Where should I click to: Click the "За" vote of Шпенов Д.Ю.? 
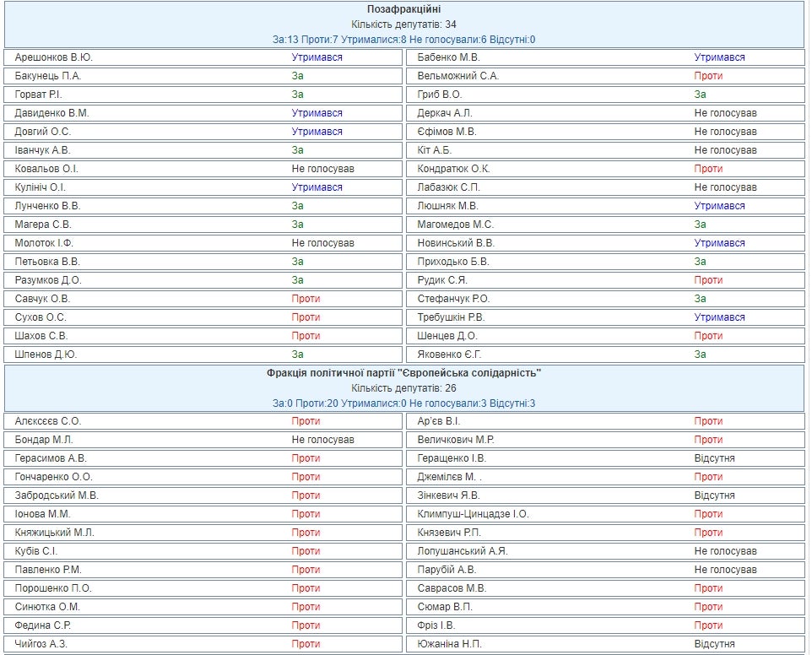point(297,355)
